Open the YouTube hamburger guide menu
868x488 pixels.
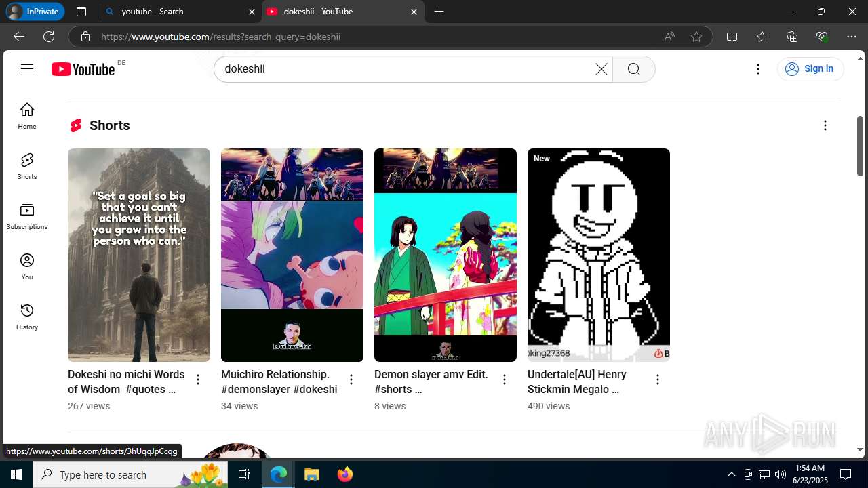point(27,68)
